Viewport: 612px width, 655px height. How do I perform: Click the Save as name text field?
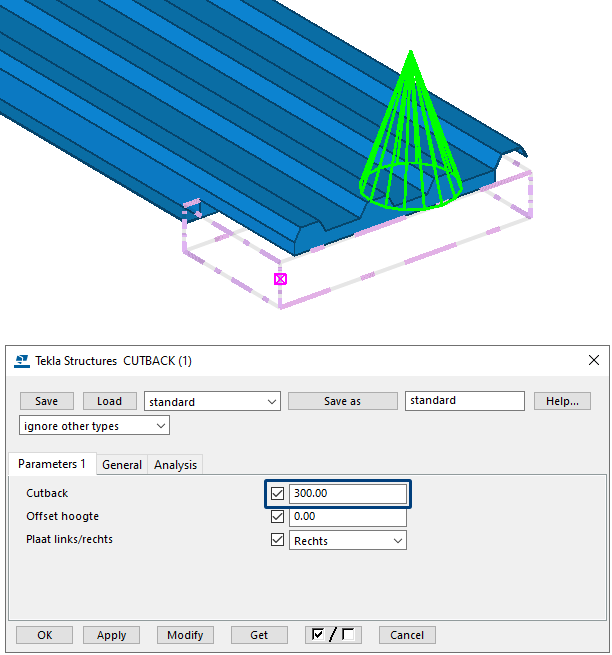click(464, 401)
